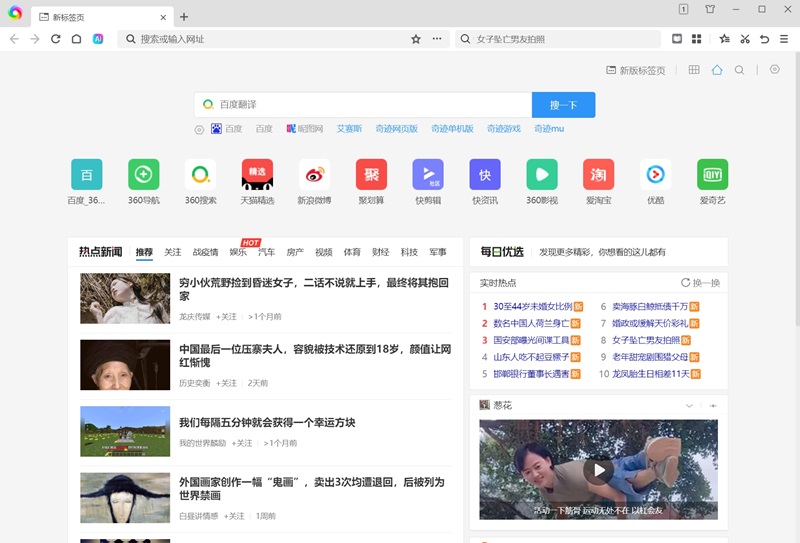Open the 新浪微博 shortcut tile
Image resolution: width=800 pixels, height=543 pixels.
pyautogui.click(x=314, y=182)
